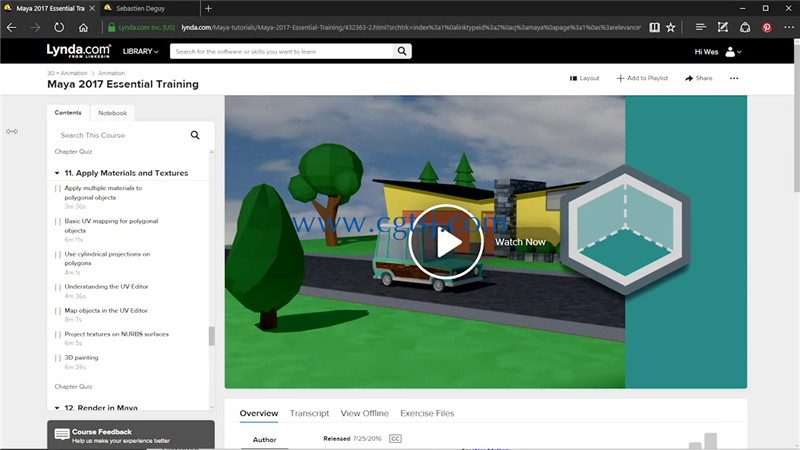Image resolution: width=800 pixels, height=450 pixels.
Task: Open the browser Hub lines icon
Action: (701, 28)
